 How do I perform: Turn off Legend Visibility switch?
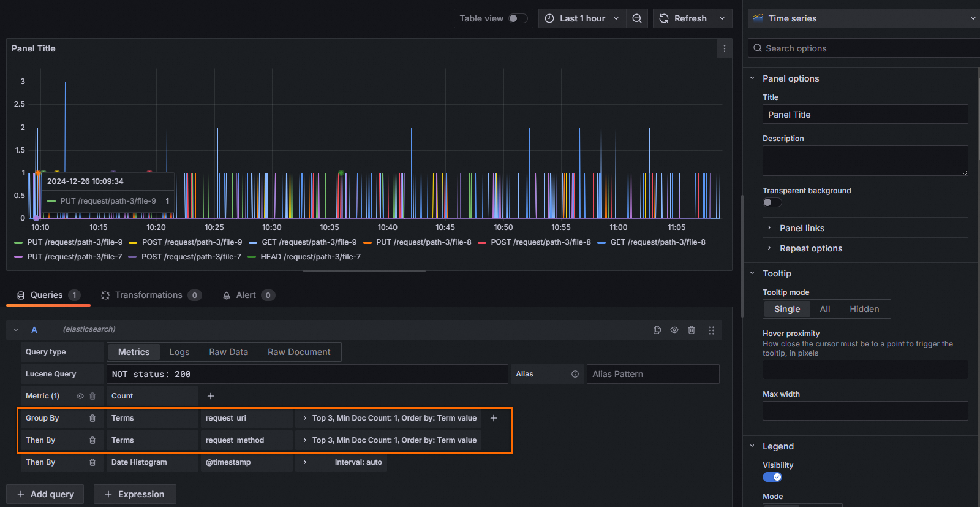pos(772,477)
